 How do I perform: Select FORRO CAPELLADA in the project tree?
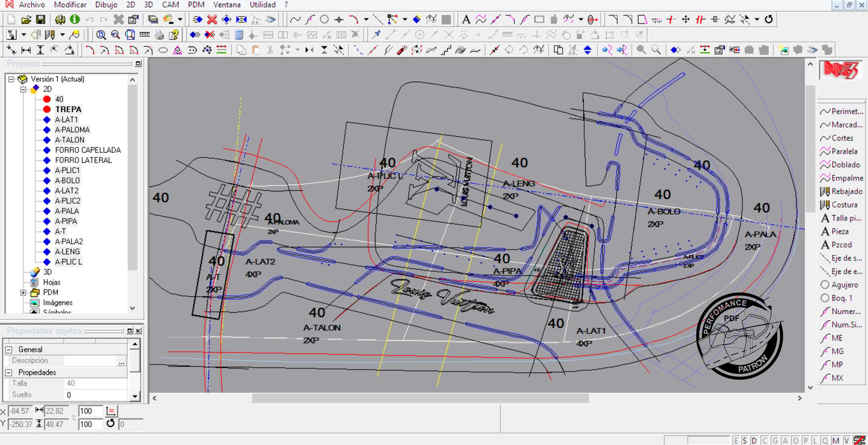[88, 150]
